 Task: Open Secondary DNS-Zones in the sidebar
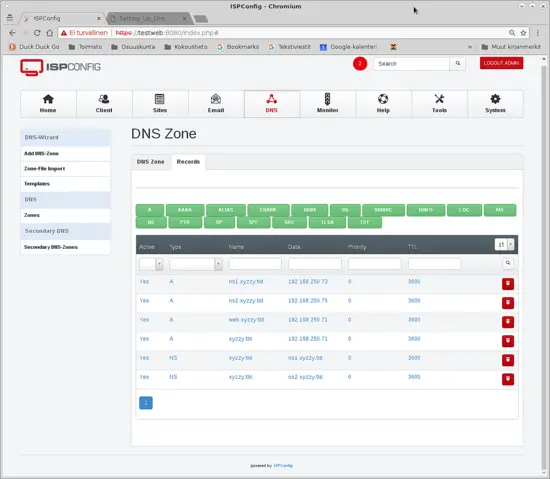tap(65, 247)
